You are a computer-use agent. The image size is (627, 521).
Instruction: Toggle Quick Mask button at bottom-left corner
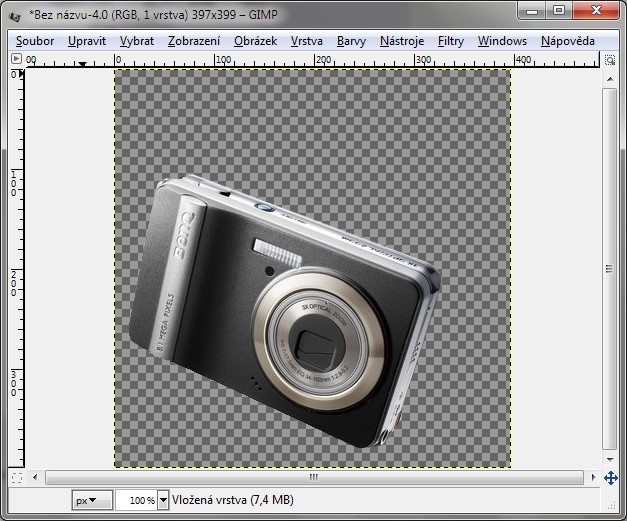pyautogui.click(x=17, y=477)
